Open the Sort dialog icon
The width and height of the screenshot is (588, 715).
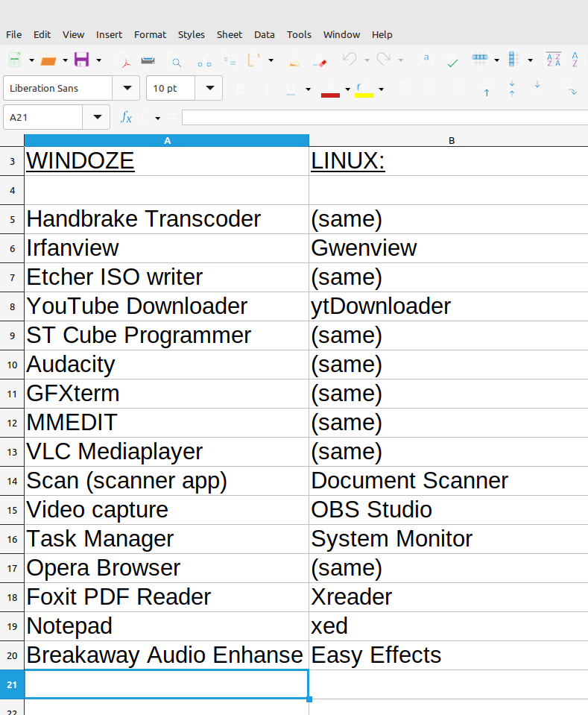pos(553,60)
